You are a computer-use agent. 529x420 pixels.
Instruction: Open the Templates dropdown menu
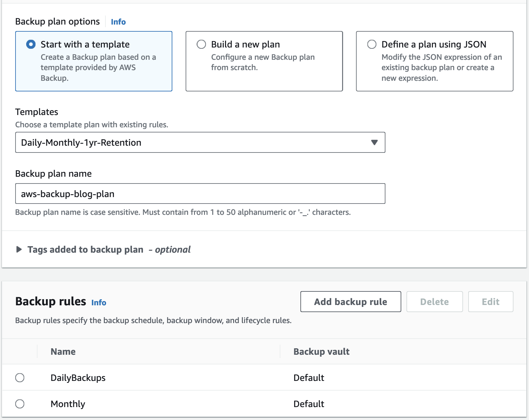200,142
